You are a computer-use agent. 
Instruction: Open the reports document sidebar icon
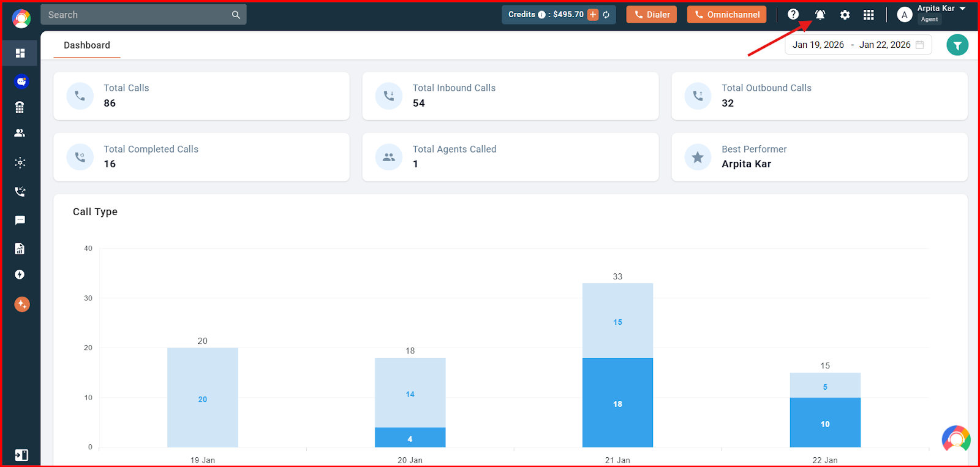(20, 248)
